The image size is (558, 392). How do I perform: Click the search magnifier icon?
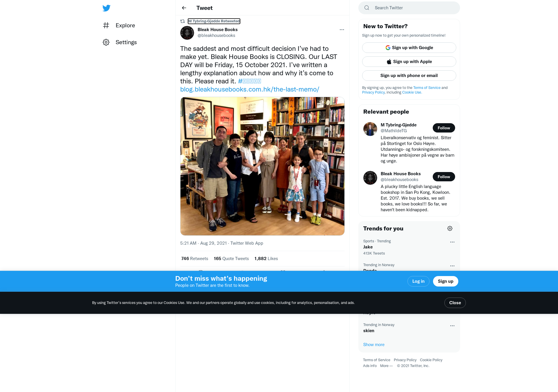(x=367, y=8)
